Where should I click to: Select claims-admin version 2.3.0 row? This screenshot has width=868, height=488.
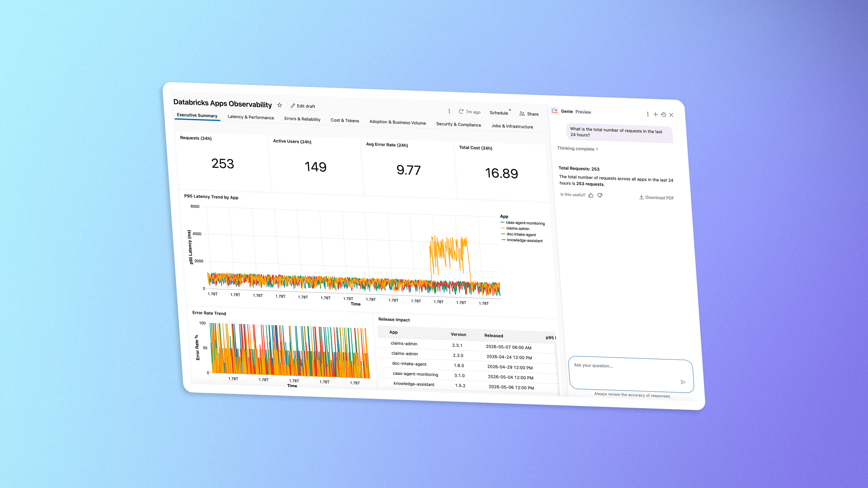click(x=468, y=356)
